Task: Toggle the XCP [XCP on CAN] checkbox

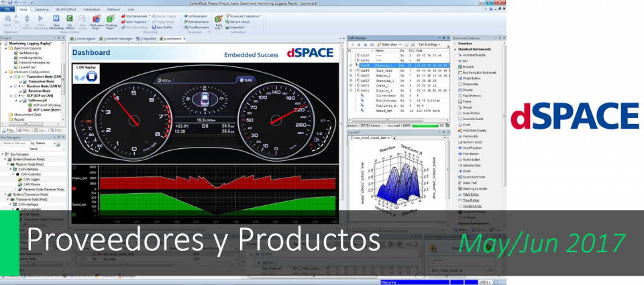Action: (x=15, y=95)
